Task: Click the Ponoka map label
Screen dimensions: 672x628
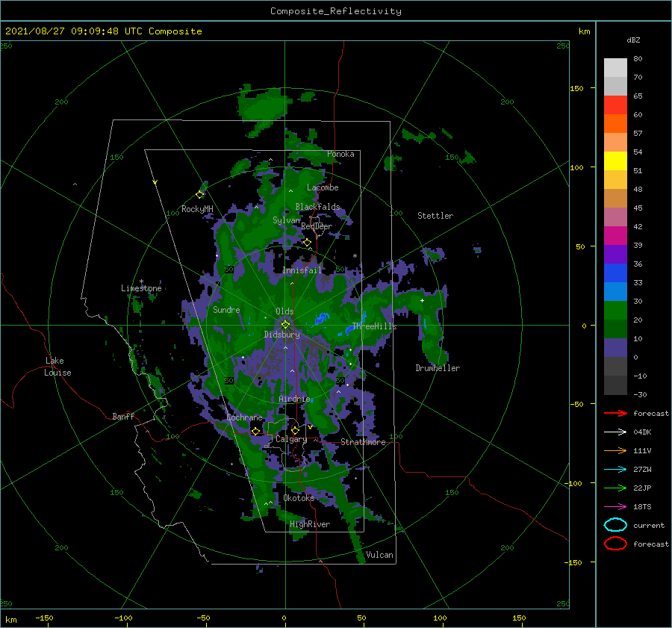Action: point(340,154)
